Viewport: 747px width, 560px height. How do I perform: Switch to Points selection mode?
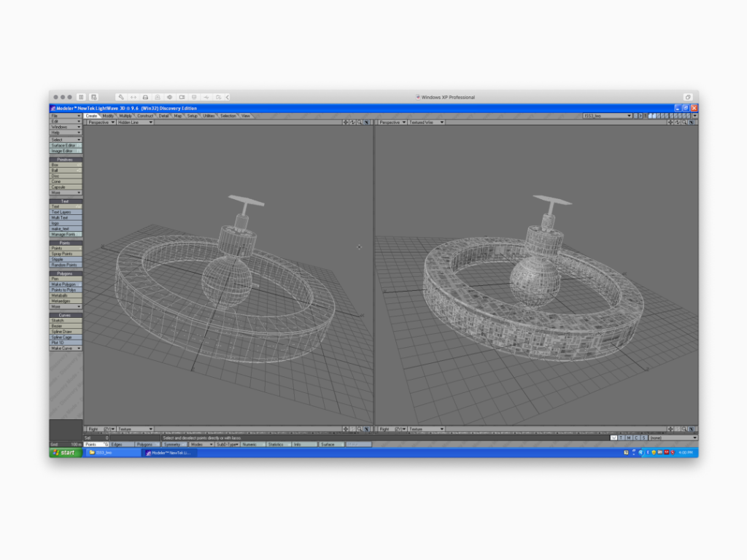pos(97,444)
